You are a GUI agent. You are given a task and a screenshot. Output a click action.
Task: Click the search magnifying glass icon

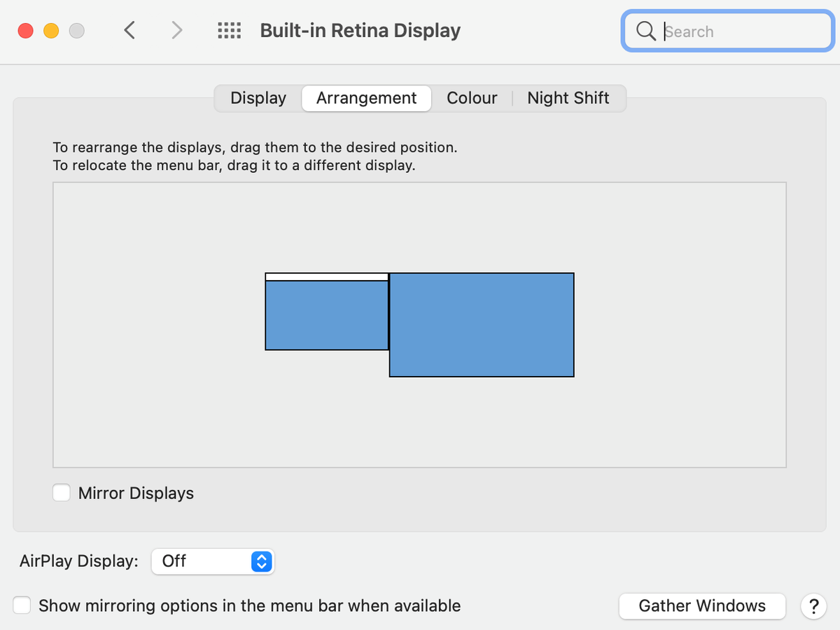click(645, 31)
